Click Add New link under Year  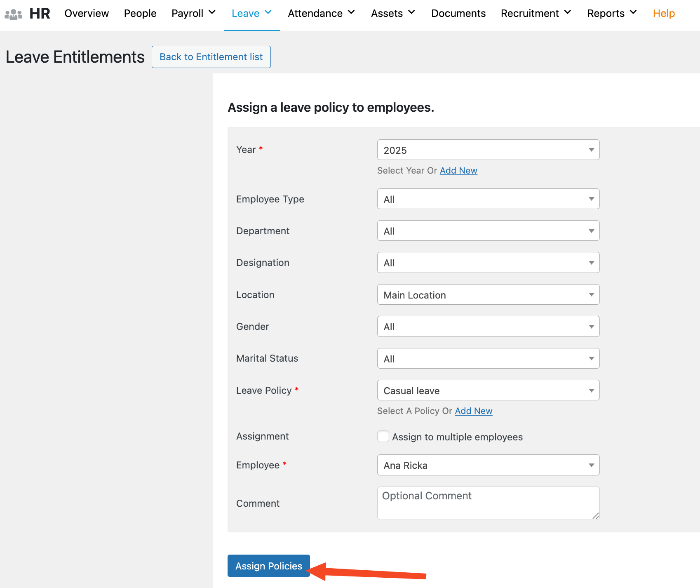pyautogui.click(x=458, y=171)
